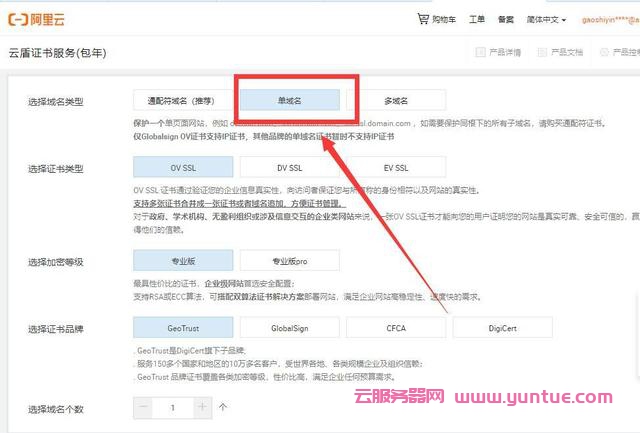Choose 多域名 domain type option

[396, 100]
